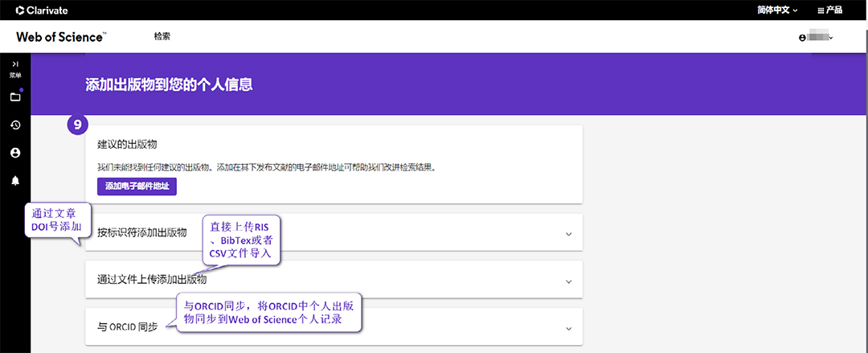Click the 添加出版物到您的个人信息 title
The height and width of the screenshot is (353, 868).
(x=169, y=84)
